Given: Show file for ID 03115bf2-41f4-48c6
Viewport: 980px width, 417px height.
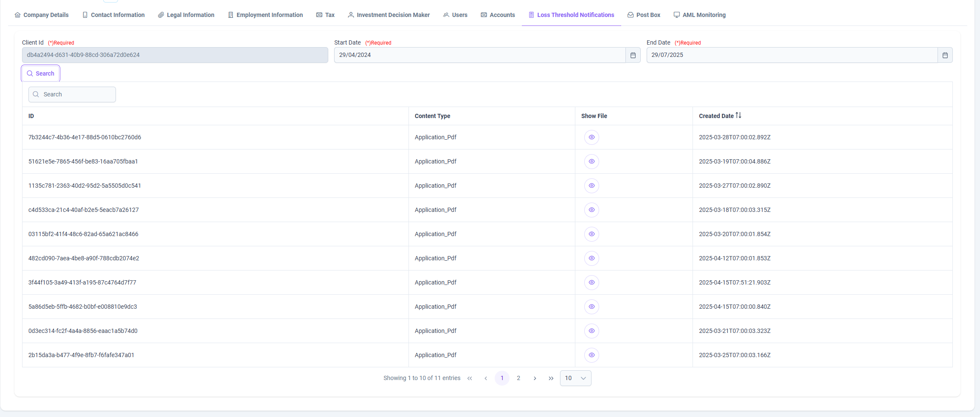Looking at the screenshot, I should [x=591, y=234].
